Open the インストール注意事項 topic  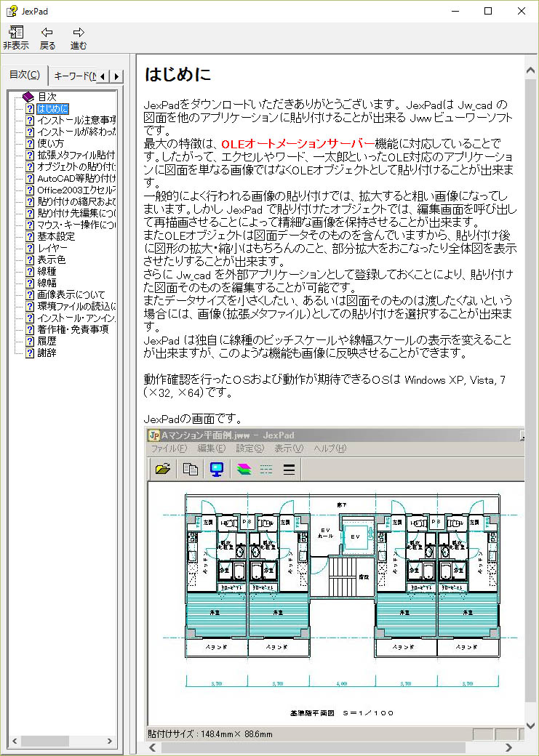coord(76,120)
